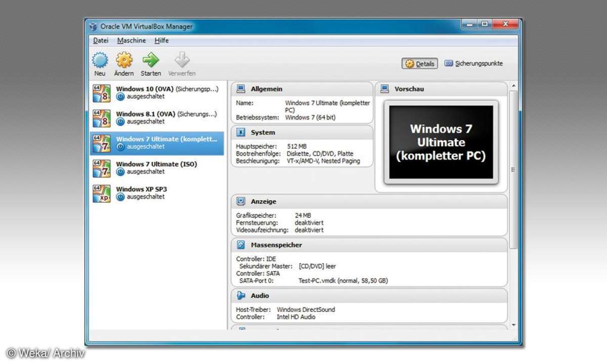607x364 pixels.
Task: Switch to the Sicherungspunkte view
Action: pyautogui.click(x=473, y=64)
